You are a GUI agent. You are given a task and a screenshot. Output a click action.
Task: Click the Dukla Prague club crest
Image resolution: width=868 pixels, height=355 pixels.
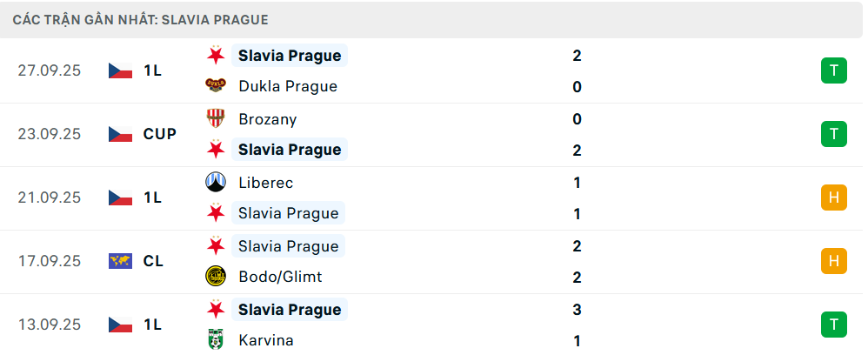point(215,86)
